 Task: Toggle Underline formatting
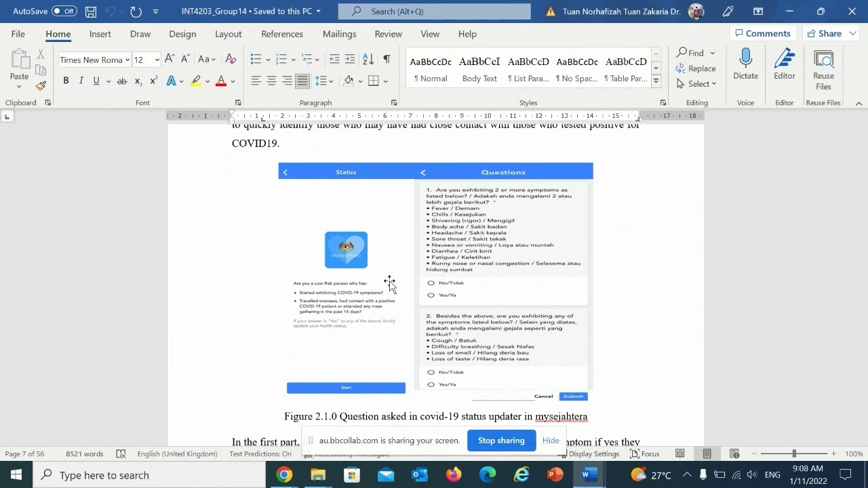click(96, 81)
